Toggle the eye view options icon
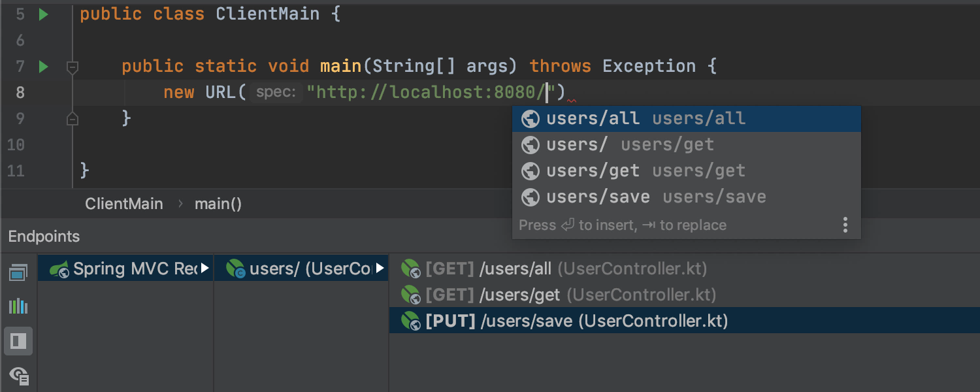The width and height of the screenshot is (980, 392). (x=18, y=375)
